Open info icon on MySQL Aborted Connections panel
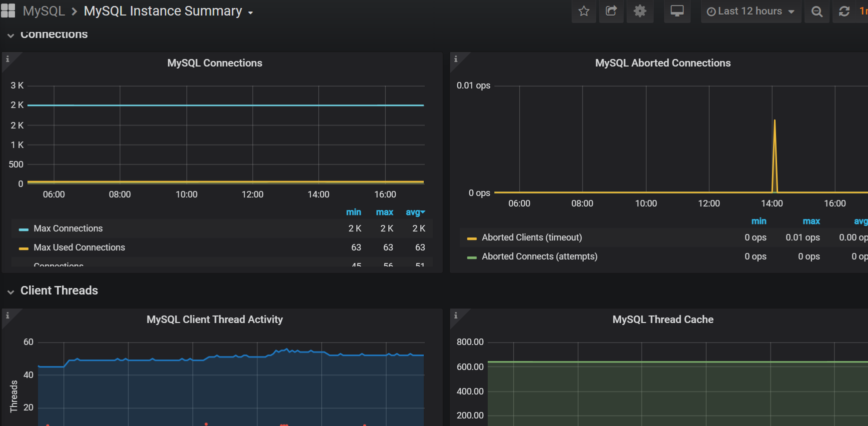Image resolution: width=868 pixels, height=426 pixels. point(455,58)
